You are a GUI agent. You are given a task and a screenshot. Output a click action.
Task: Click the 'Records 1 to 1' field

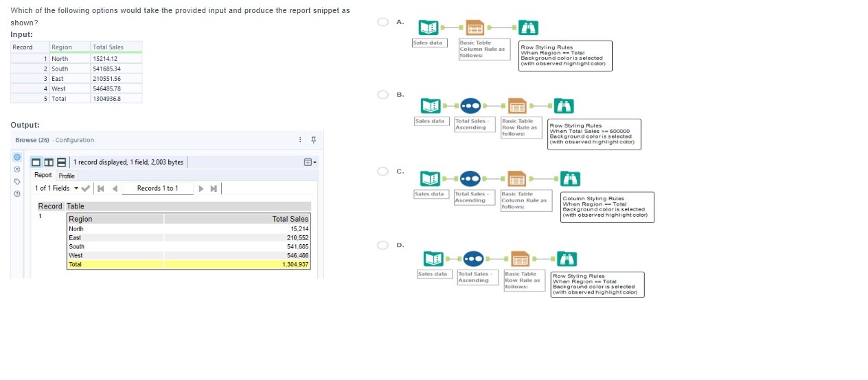(157, 188)
